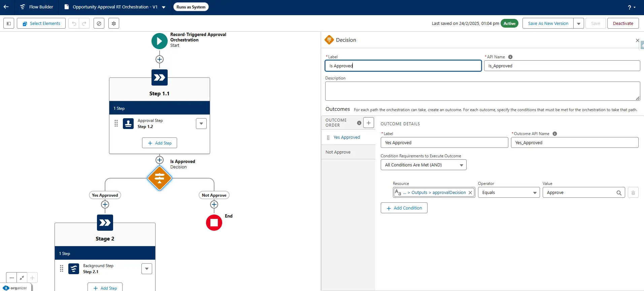
Task: Open the Flow Builder menu icon
Action: (22, 7)
